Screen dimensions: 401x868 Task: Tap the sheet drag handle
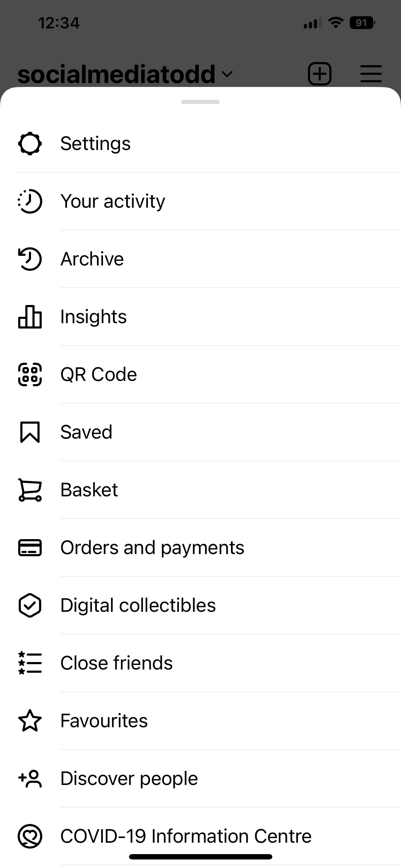(x=200, y=102)
